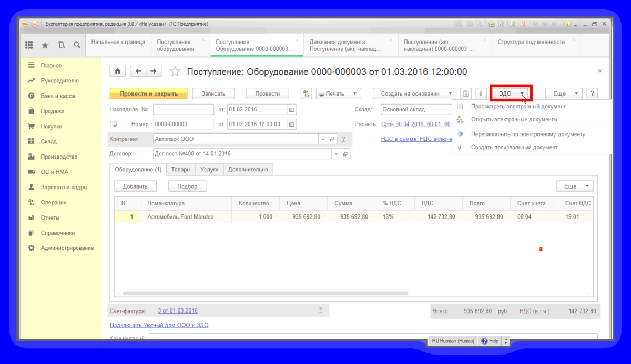Click the info icon in title bar
Viewport: 631px width, 364px height.
pyautogui.click(x=568, y=24)
